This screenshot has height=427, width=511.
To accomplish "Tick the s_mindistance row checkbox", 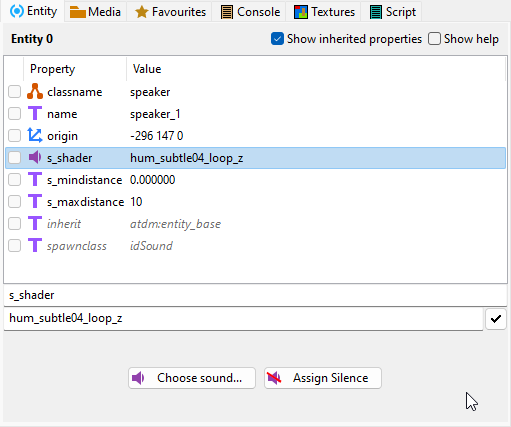I will pos(15,180).
